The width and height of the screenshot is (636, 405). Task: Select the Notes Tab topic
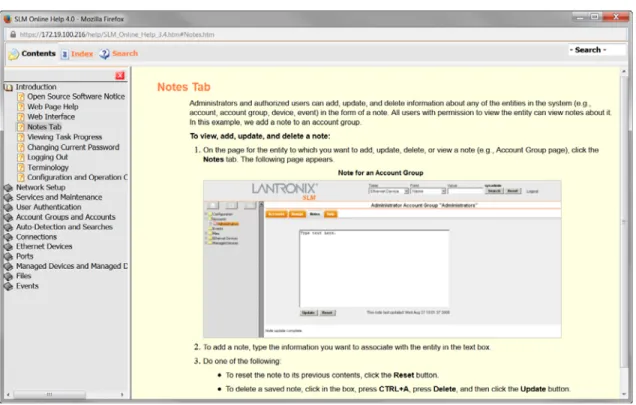click(44, 127)
